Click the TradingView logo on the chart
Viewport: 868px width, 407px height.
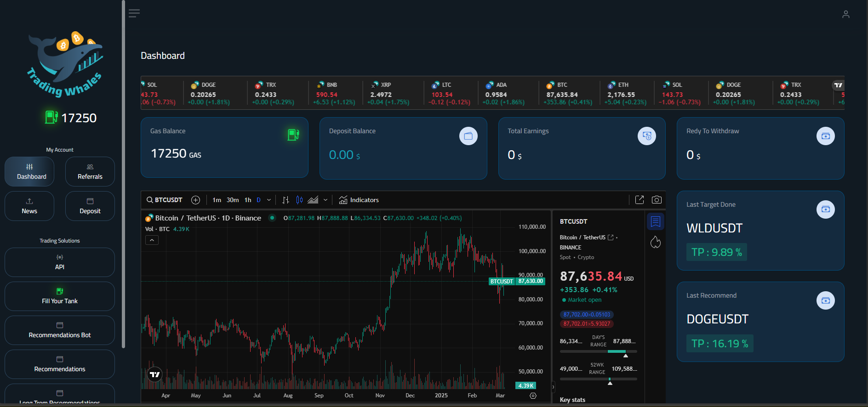155,375
